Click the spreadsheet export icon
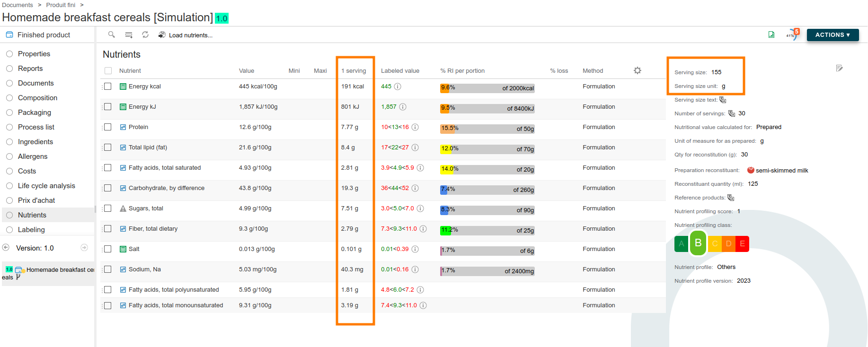The height and width of the screenshot is (347, 868). click(x=771, y=35)
